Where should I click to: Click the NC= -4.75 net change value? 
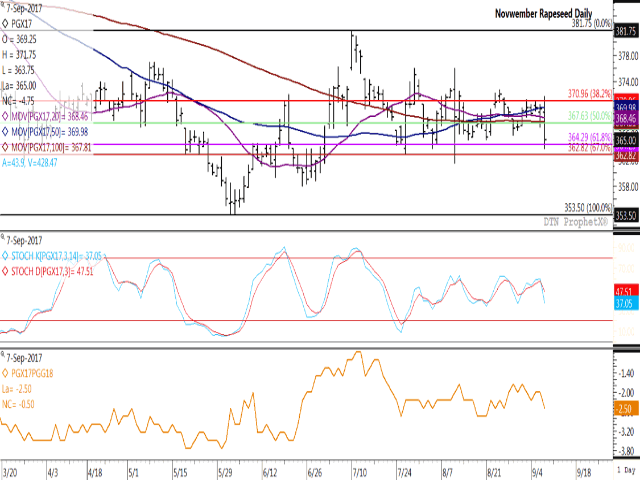18,101
